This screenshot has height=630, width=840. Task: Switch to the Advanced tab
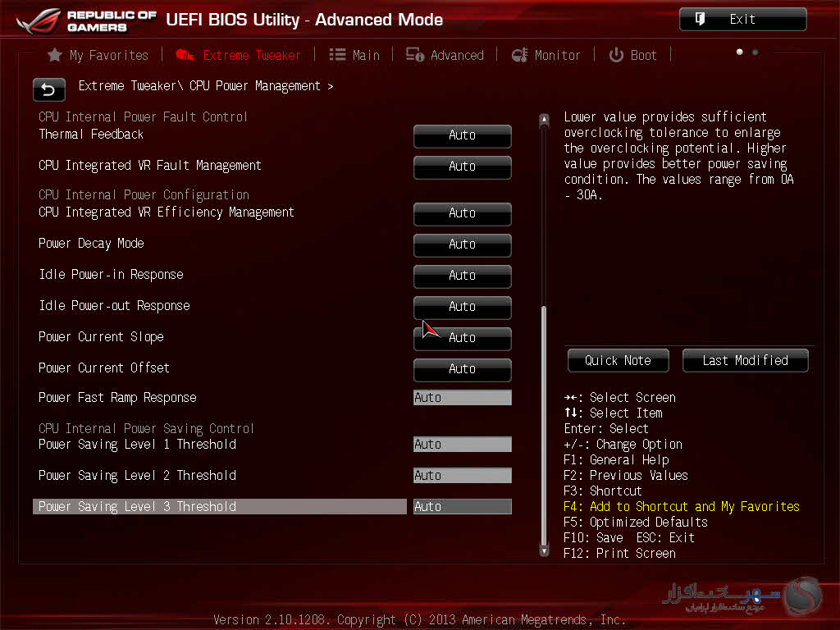[456, 55]
